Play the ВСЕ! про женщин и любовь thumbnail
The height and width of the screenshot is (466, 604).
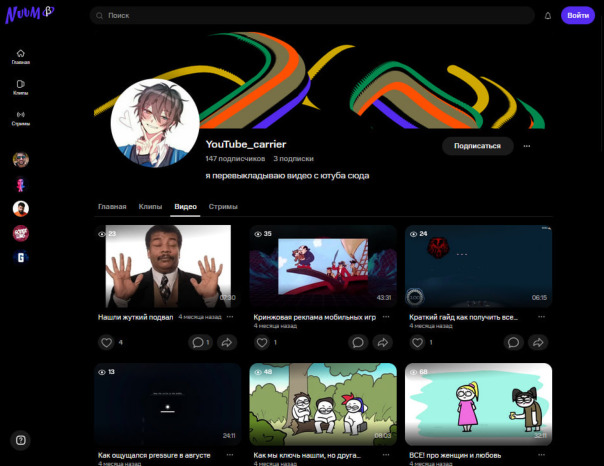478,404
